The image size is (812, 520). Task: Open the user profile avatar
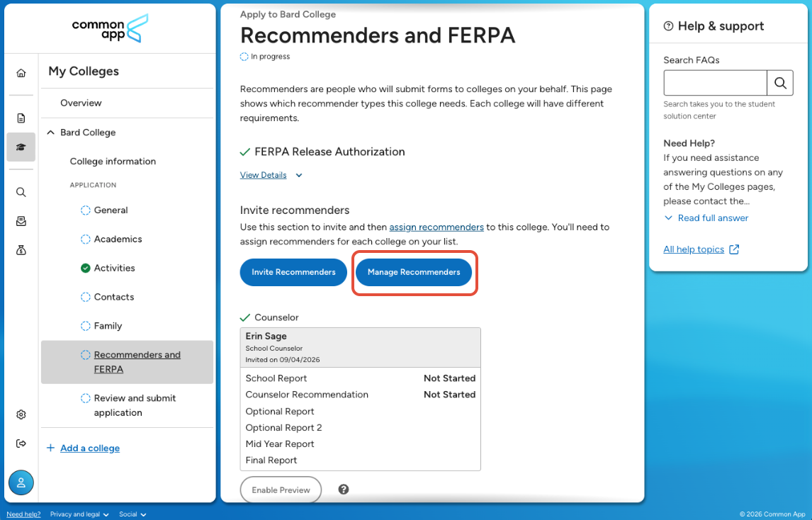click(21, 482)
